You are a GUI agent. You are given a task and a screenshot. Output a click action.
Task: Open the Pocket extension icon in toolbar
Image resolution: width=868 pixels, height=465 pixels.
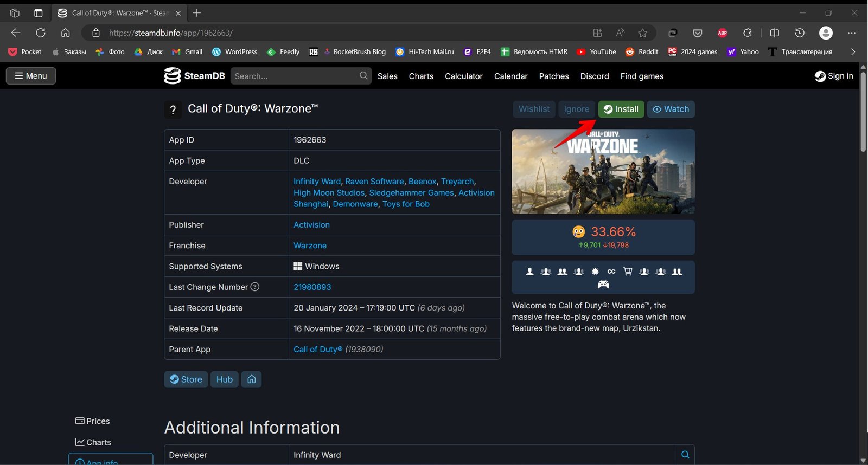698,33
